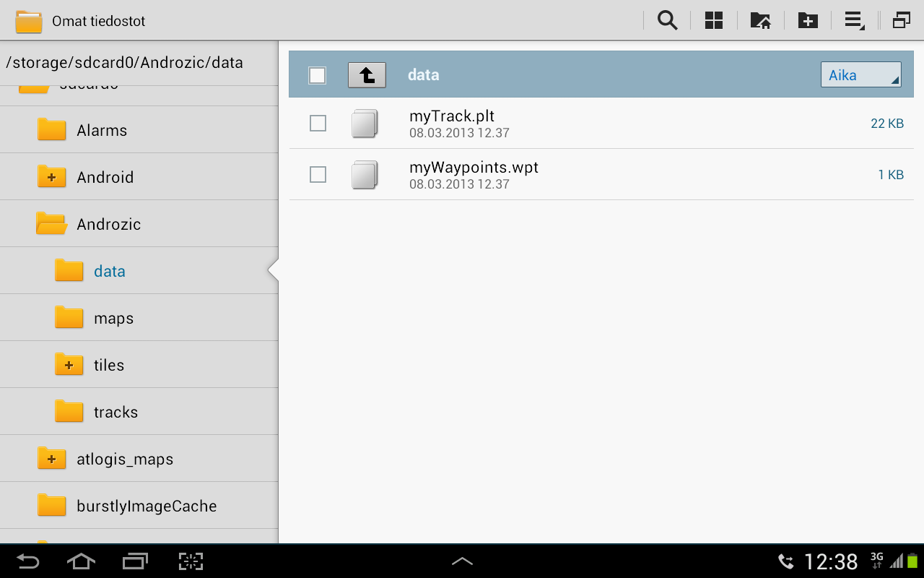The height and width of the screenshot is (578, 924).
Task: Tick the checkbox for myWaypoints.wpt
Action: (318, 175)
